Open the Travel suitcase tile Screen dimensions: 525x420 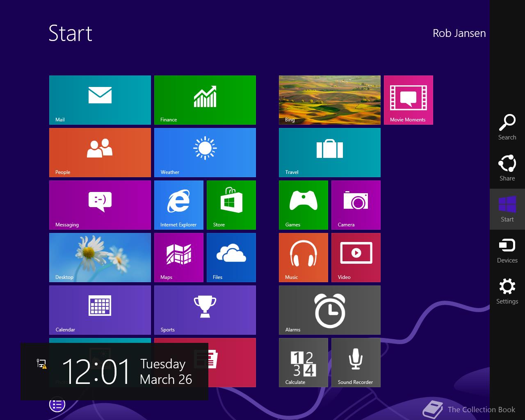(330, 153)
